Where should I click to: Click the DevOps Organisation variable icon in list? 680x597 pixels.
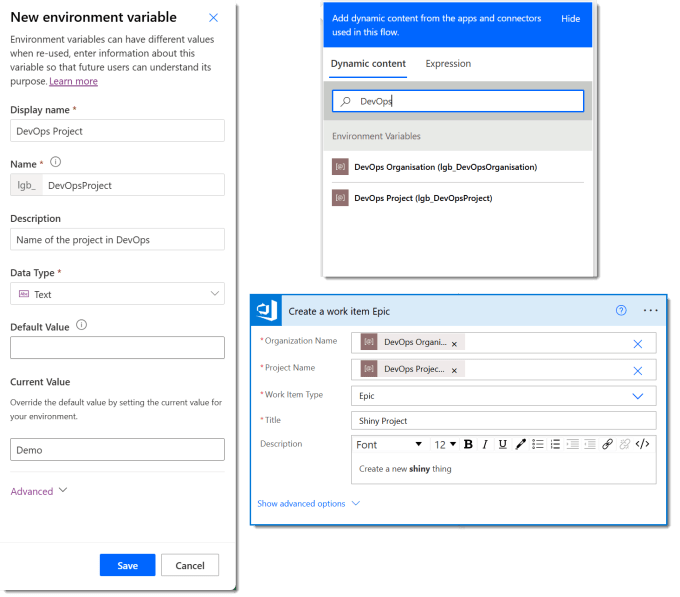[x=340, y=167]
